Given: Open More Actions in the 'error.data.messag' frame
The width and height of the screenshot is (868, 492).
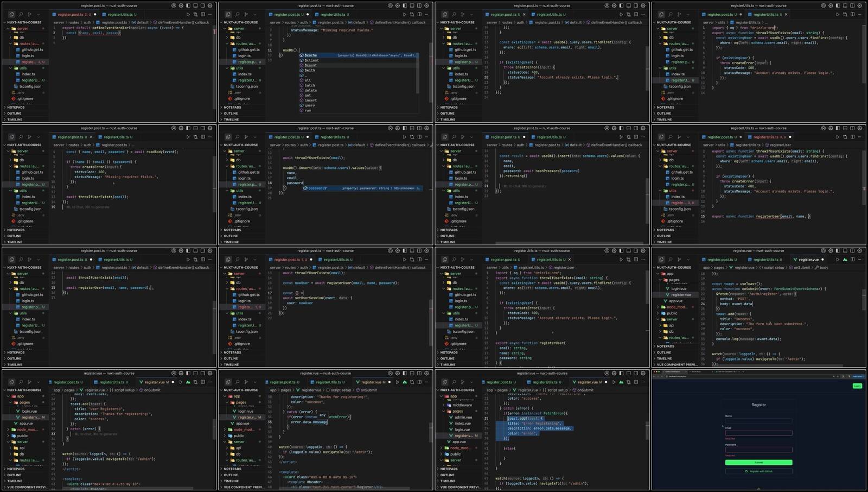Looking at the screenshot, I should 426,382.
